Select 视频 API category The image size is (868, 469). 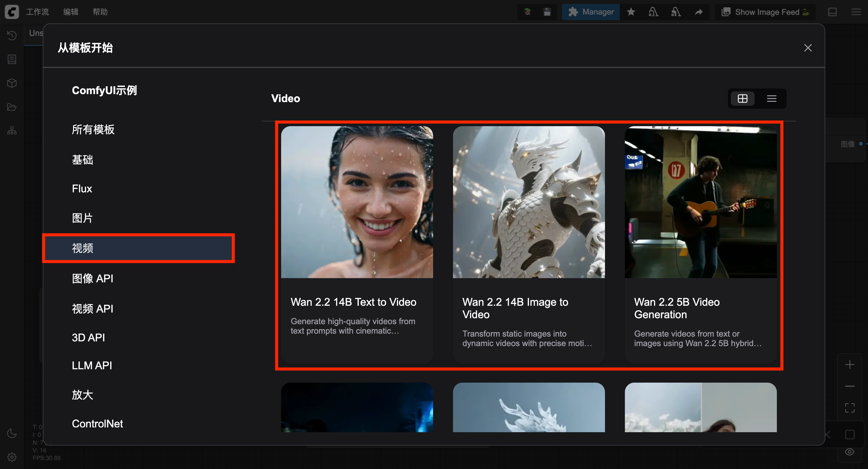pos(139,309)
